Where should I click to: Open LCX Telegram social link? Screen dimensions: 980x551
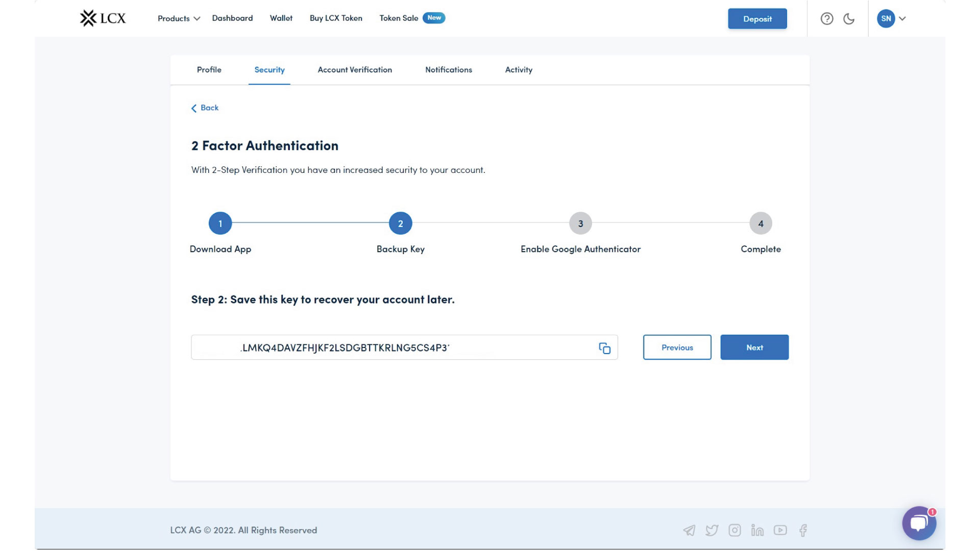689,531
